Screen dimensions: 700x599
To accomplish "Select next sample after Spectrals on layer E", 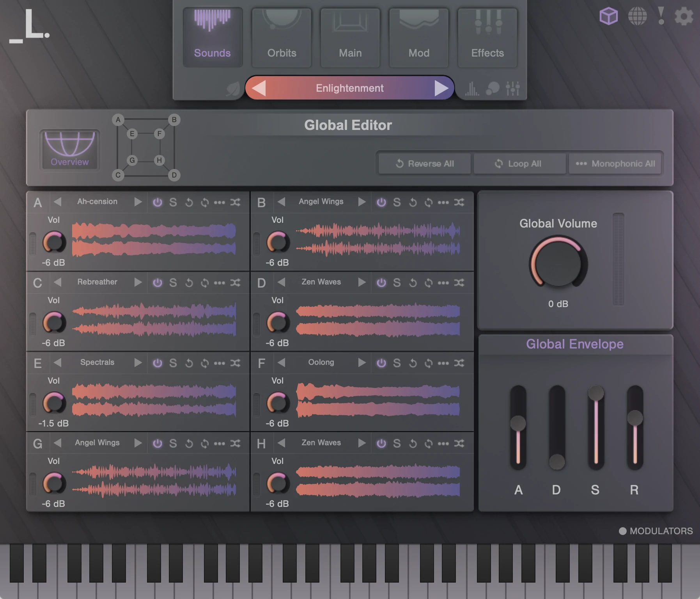I will [138, 363].
